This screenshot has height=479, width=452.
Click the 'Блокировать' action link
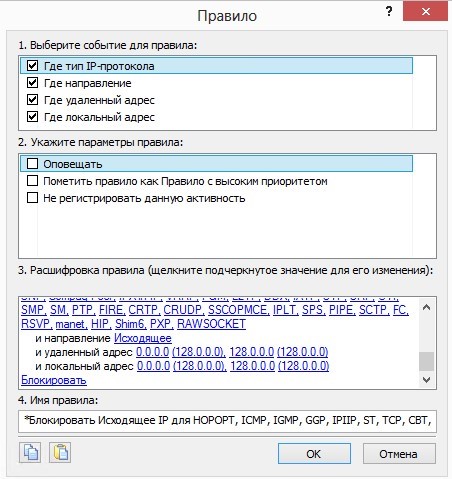click(54, 380)
